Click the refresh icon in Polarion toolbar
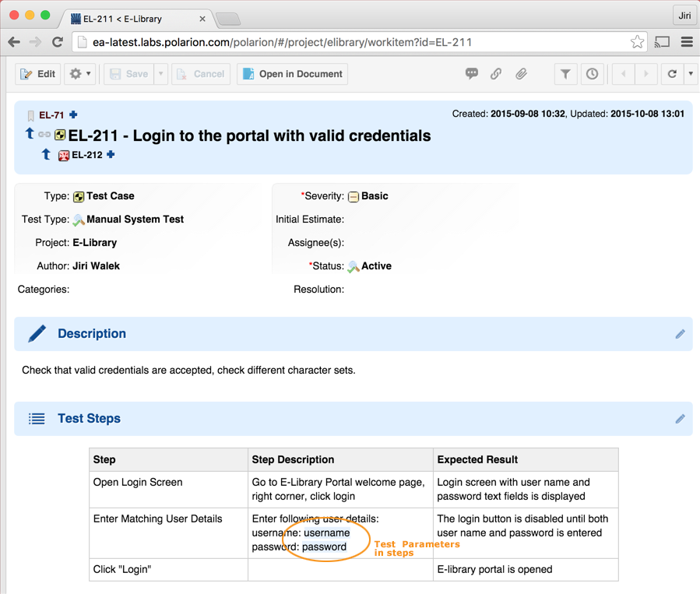Viewport: 700px width, 594px height. 672,74
